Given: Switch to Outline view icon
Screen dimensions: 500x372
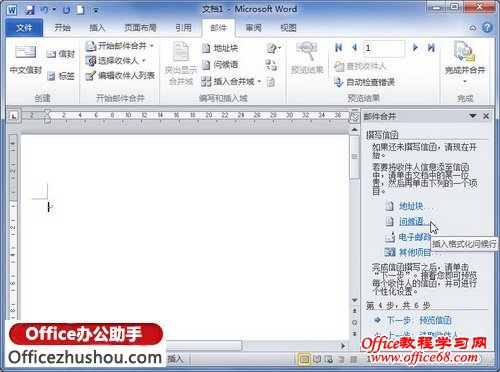Looking at the screenshot, I should pos(341,359).
